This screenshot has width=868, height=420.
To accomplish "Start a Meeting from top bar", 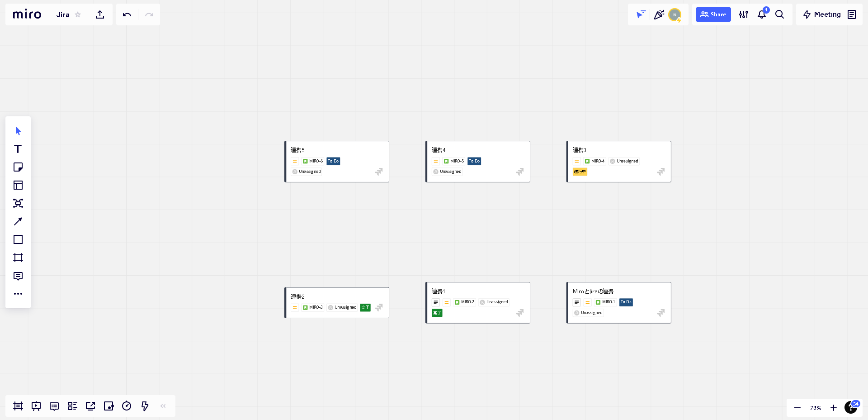I will 822,14.
